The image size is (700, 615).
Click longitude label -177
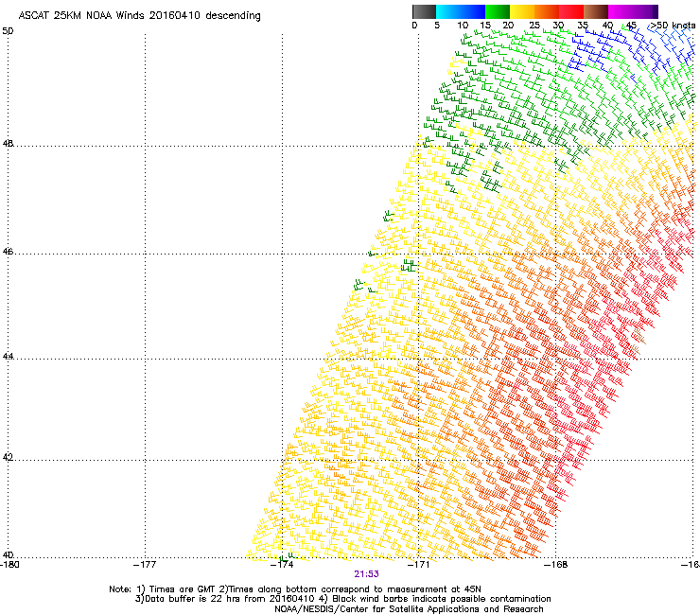145,565
